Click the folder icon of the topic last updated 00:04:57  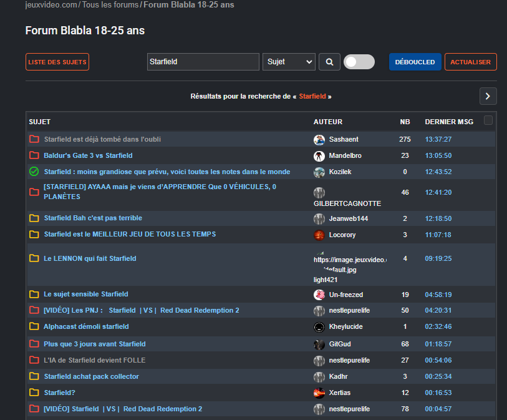34,409
